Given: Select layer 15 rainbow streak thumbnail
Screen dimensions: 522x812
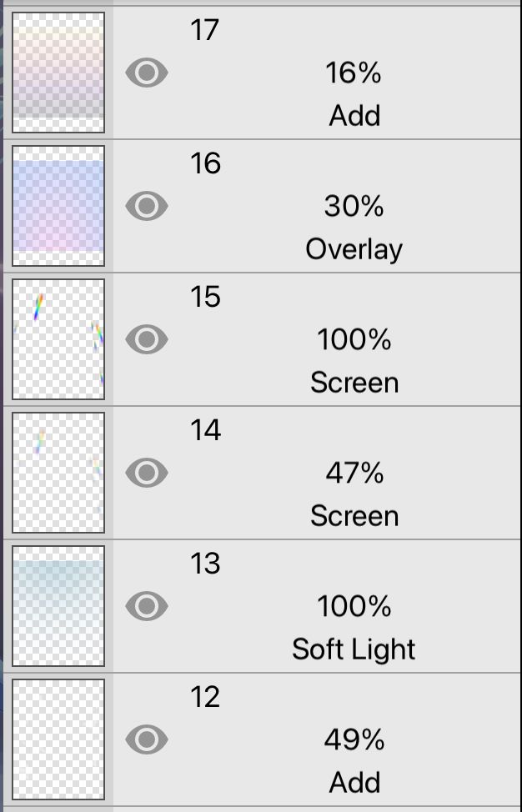Looking at the screenshot, I should [x=58, y=339].
